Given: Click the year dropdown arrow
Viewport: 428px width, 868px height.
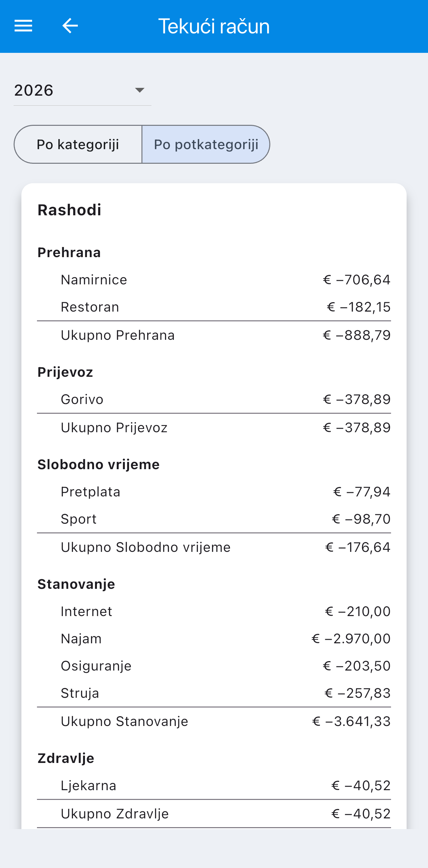Looking at the screenshot, I should click(139, 90).
